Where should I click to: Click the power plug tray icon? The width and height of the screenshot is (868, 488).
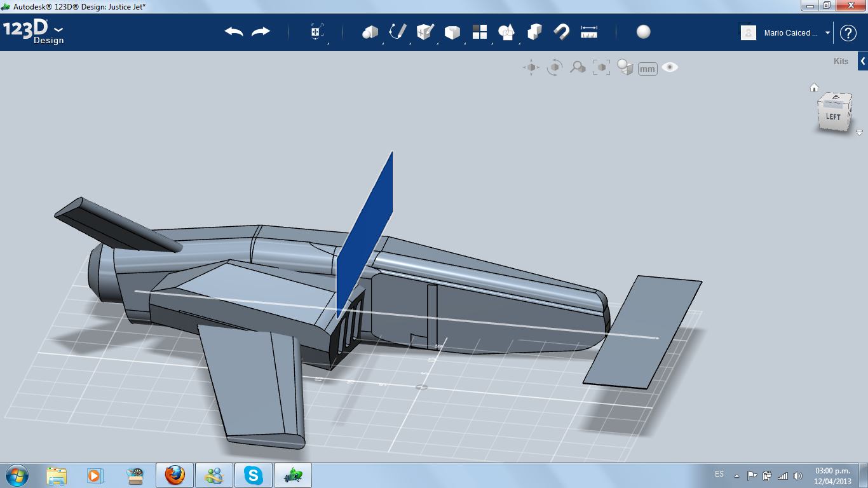(768, 475)
